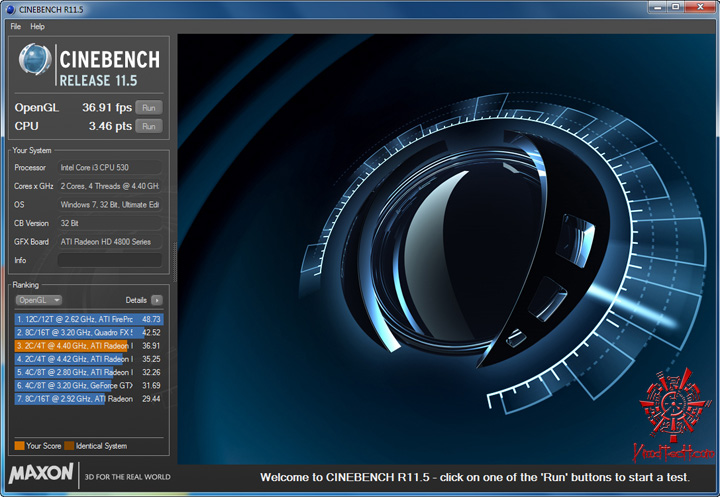The image size is (720, 497).
Task: Click the 3.46 pts CPU score
Action: pos(110,126)
